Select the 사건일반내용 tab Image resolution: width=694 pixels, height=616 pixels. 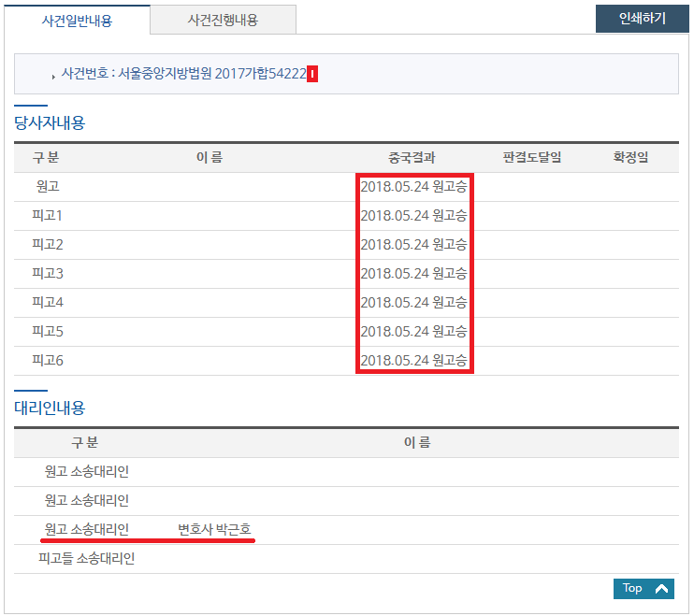pyautogui.click(x=77, y=20)
